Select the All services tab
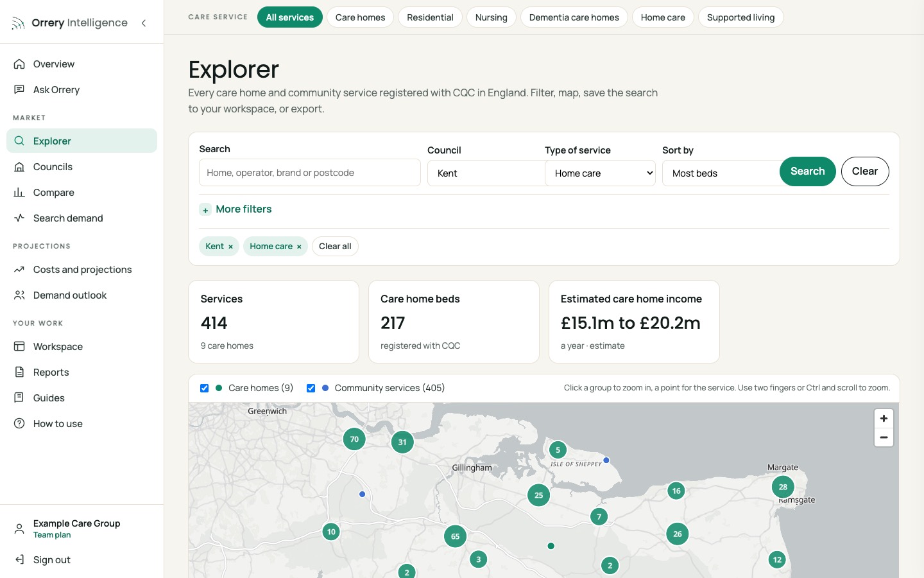The width and height of the screenshot is (924, 578). [290, 17]
